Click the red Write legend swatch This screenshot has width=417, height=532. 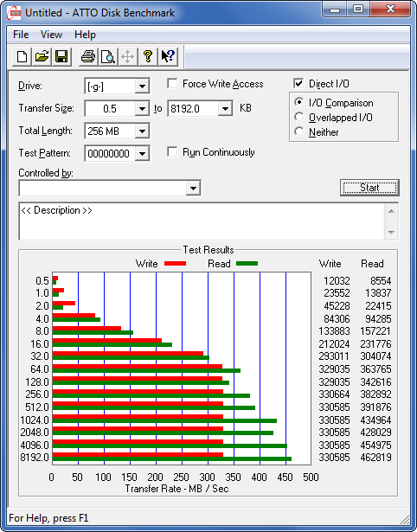(175, 264)
